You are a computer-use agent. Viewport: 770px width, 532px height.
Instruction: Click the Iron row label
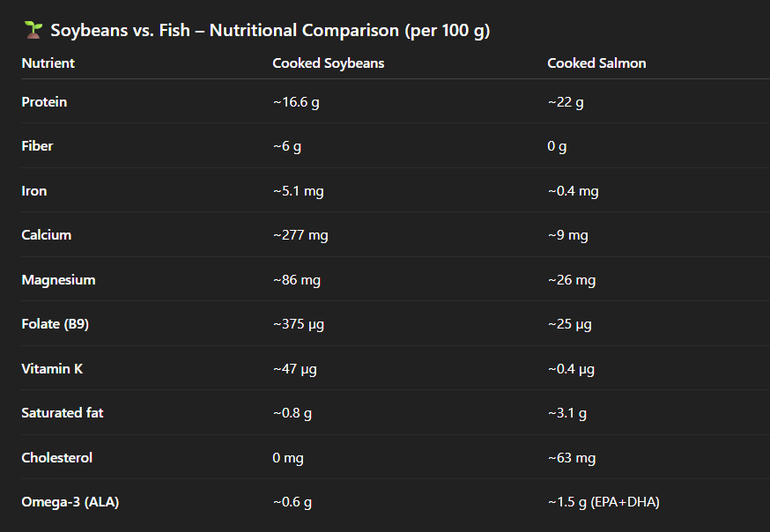34,191
